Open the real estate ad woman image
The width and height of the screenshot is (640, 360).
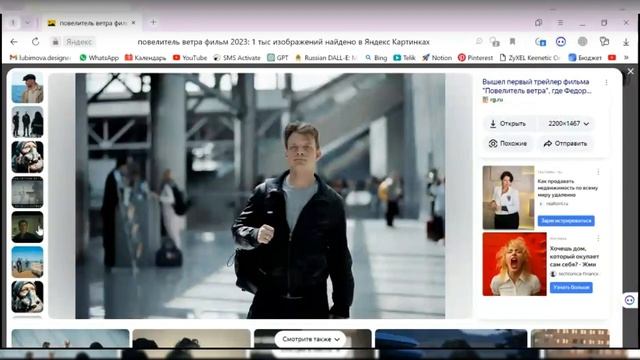pos(508,198)
